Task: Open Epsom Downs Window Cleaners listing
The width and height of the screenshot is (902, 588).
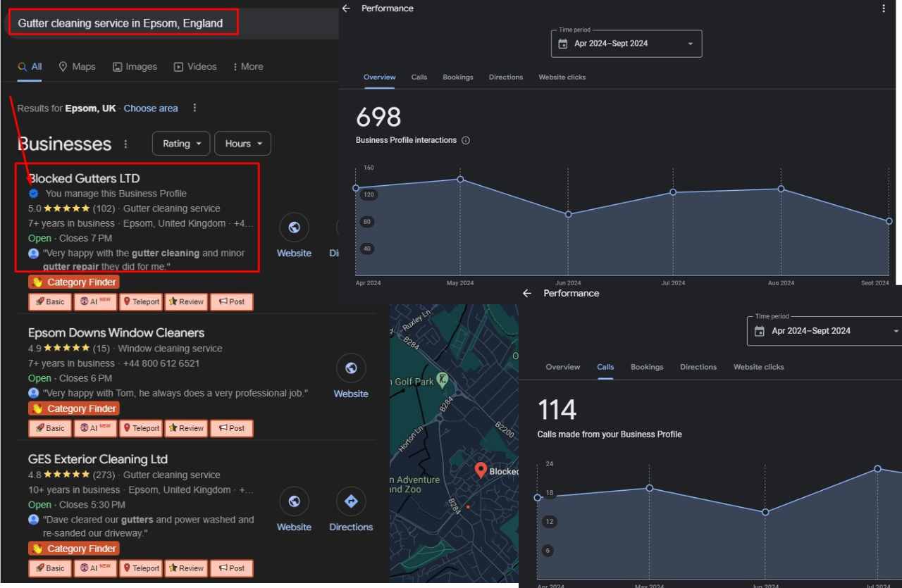Action: pos(116,332)
